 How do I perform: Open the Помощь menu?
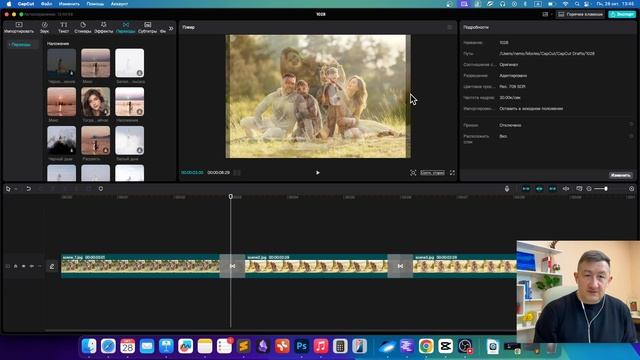[x=95, y=4]
